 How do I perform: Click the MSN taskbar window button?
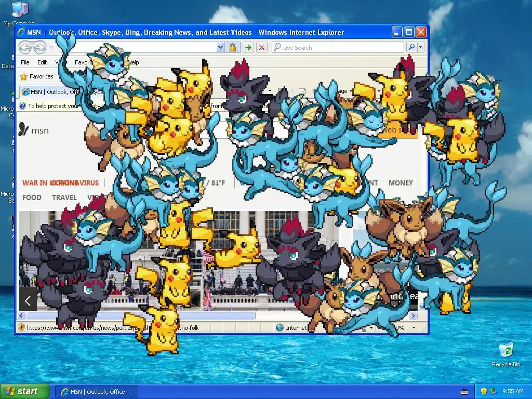(x=96, y=392)
